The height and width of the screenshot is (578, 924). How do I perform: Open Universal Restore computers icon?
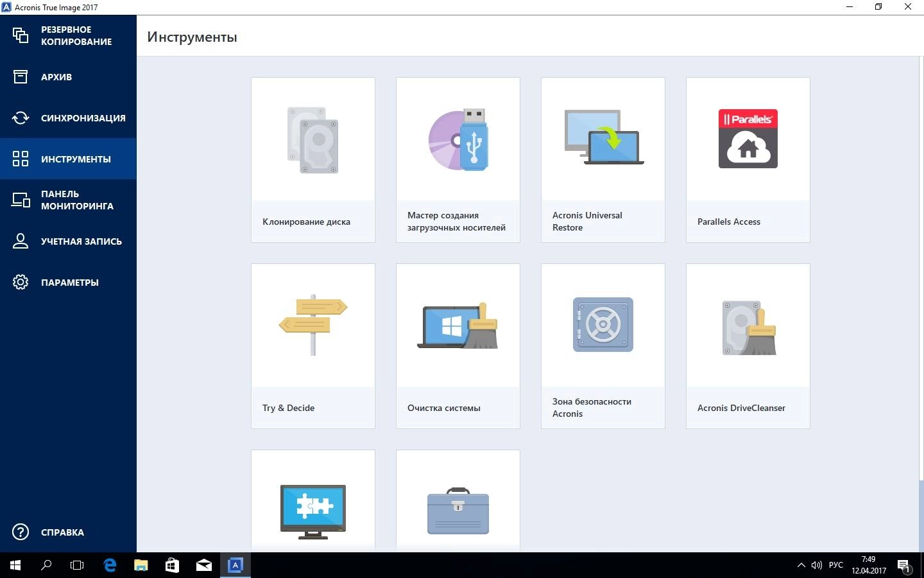(603, 137)
